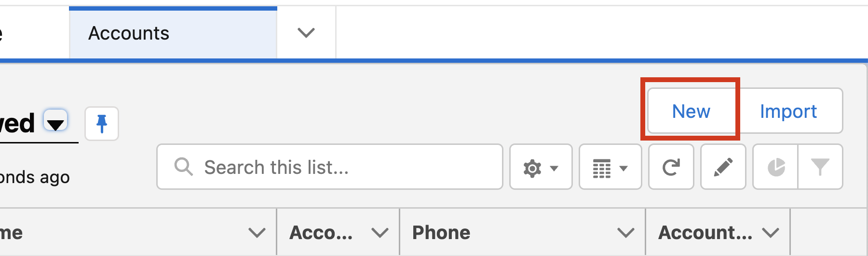Pin this list view
Viewport: 868px width, 256px height.
pos(101,124)
